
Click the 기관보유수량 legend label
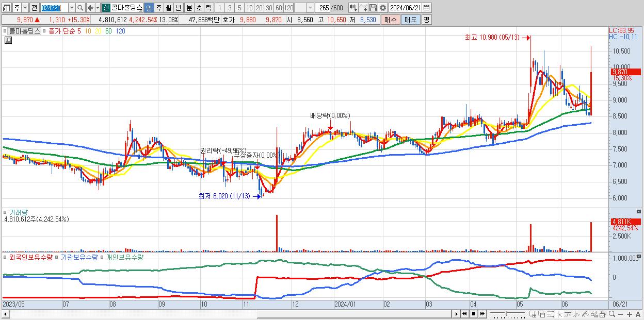tap(79, 257)
